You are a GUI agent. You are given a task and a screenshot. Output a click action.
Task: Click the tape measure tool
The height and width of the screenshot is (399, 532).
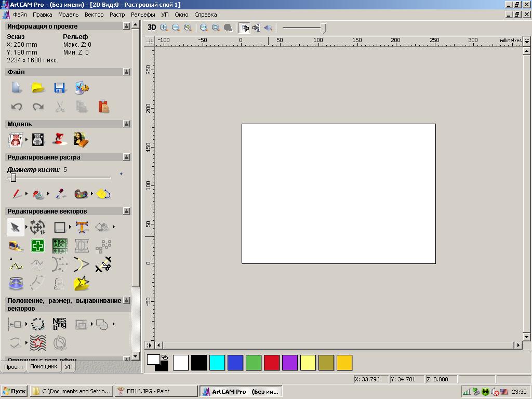[x=16, y=246]
